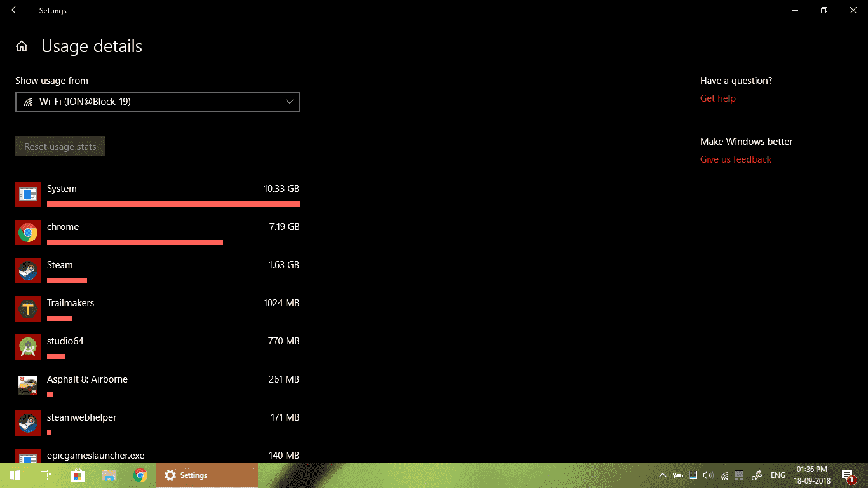Click the 7.19 GB usage value
Screen dimensions: 868x488
(284, 227)
